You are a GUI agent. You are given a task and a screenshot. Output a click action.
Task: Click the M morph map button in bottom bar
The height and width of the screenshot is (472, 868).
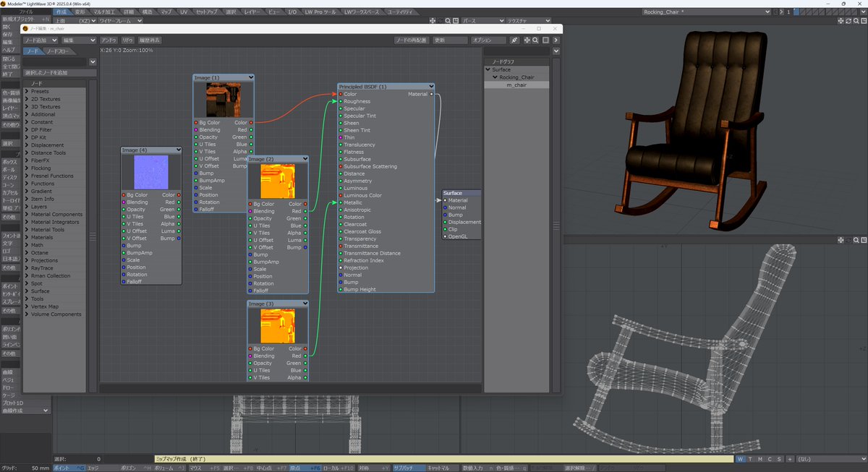(759, 459)
